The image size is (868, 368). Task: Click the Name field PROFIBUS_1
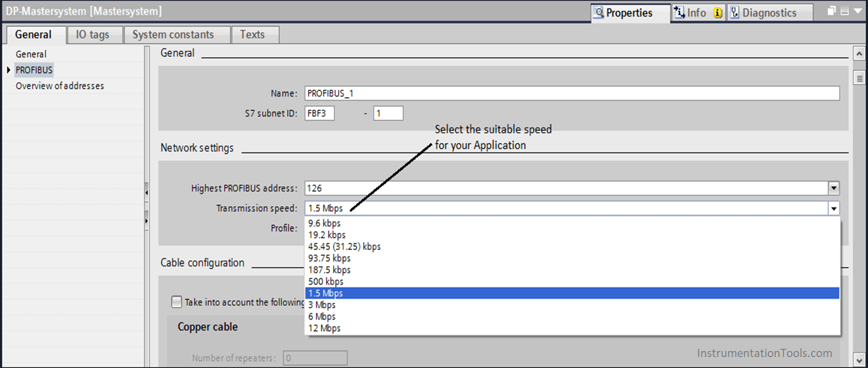[572, 93]
